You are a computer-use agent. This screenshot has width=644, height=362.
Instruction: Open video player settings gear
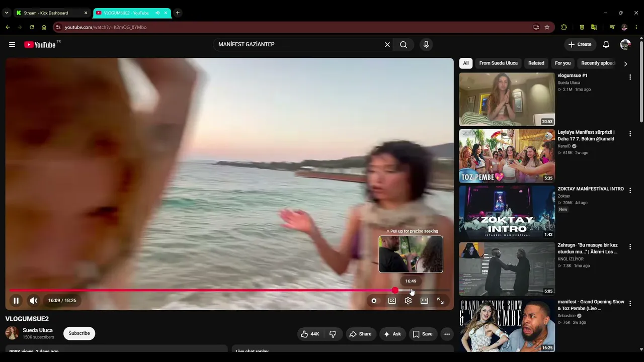[x=408, y=301]
